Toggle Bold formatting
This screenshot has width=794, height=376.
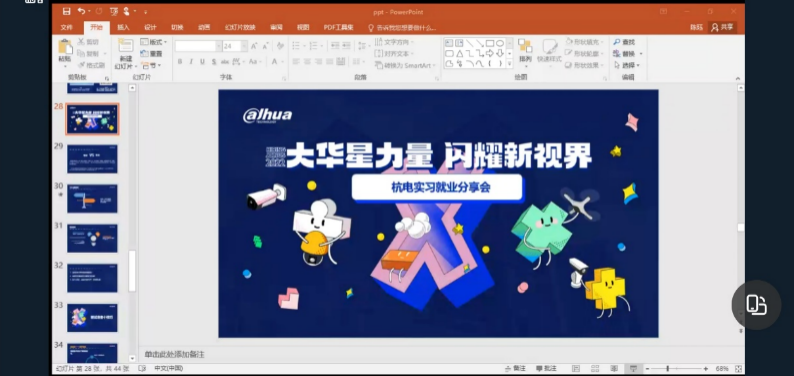click(180, 62)
